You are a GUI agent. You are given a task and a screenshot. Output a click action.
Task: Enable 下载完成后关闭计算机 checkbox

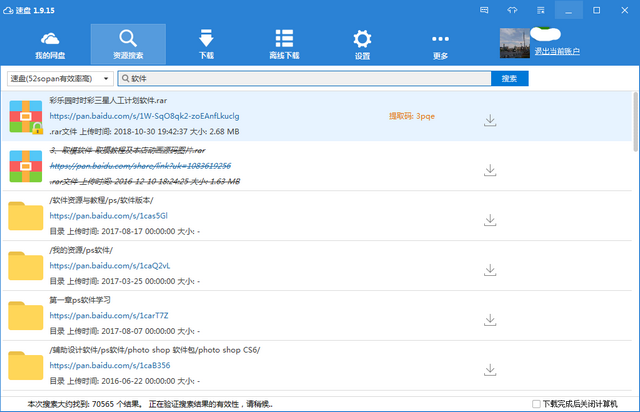536,404
